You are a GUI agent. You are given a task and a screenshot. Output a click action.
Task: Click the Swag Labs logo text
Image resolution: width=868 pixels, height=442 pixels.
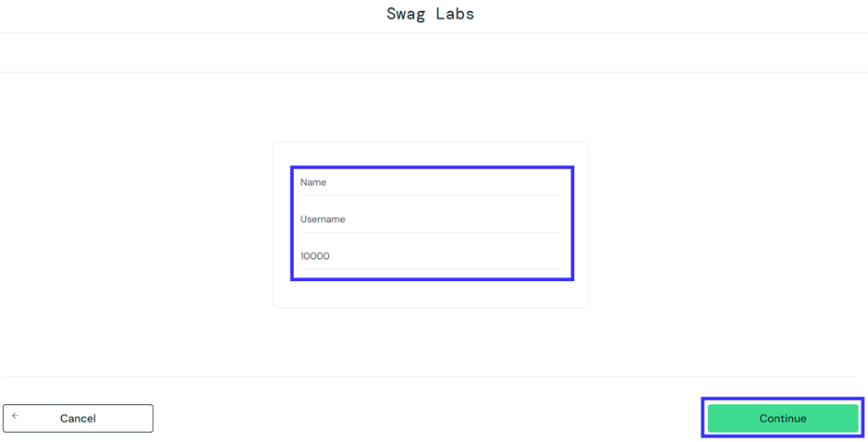[430, 14]
